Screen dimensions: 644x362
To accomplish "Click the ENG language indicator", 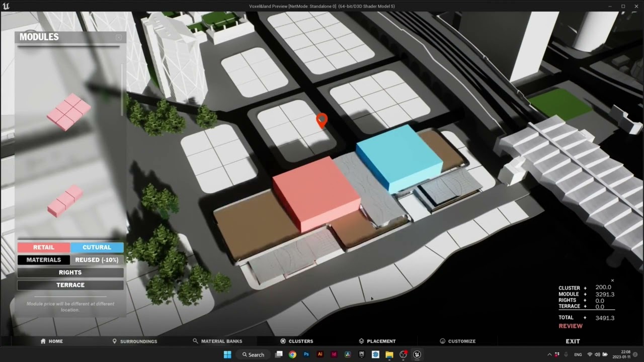I will 578,354.
